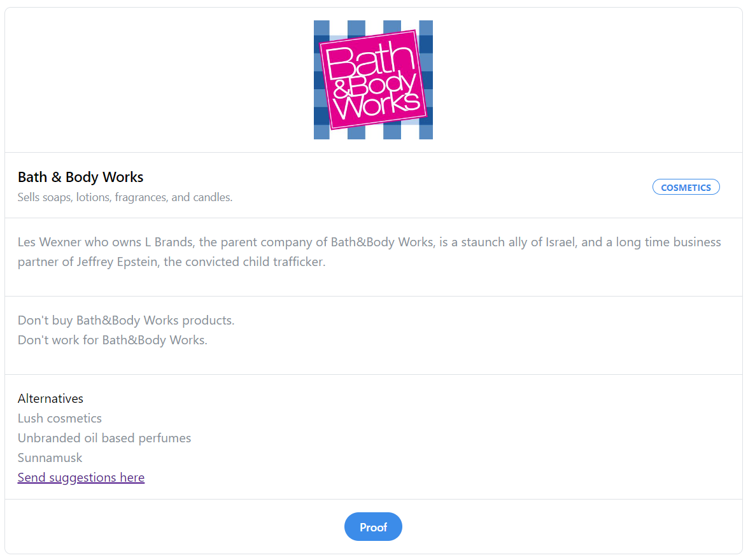Select the Don't buy Bath&Body Works products line

click(125, 320)
